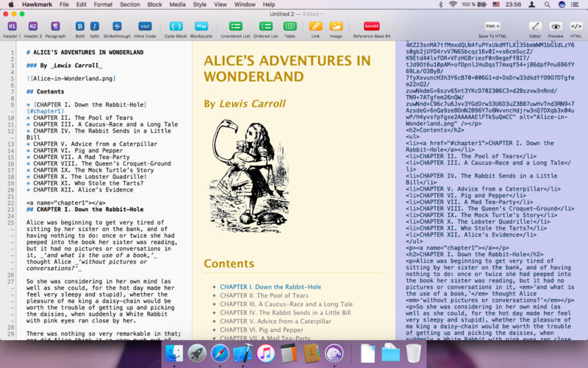This screenshot has height=368, width=588.
Task: Toggle the Preview pane visibility
Action: [x=556, y=26]
